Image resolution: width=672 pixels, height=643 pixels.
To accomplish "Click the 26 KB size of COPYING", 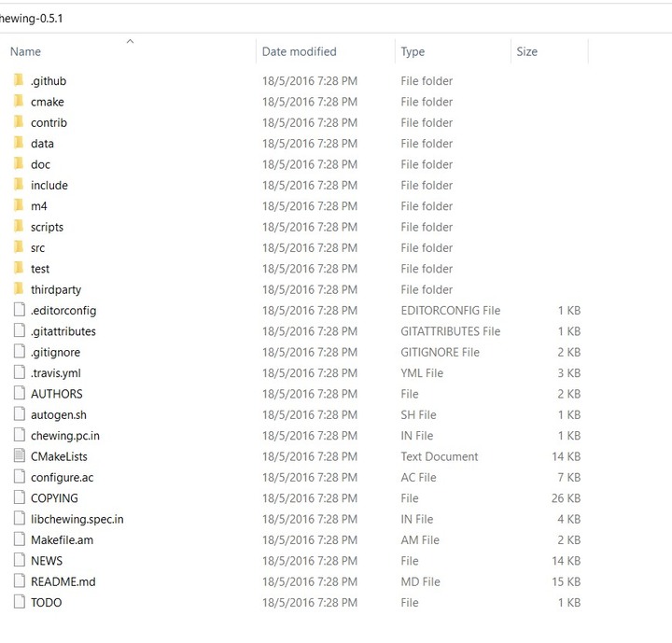I will [566, 498].
